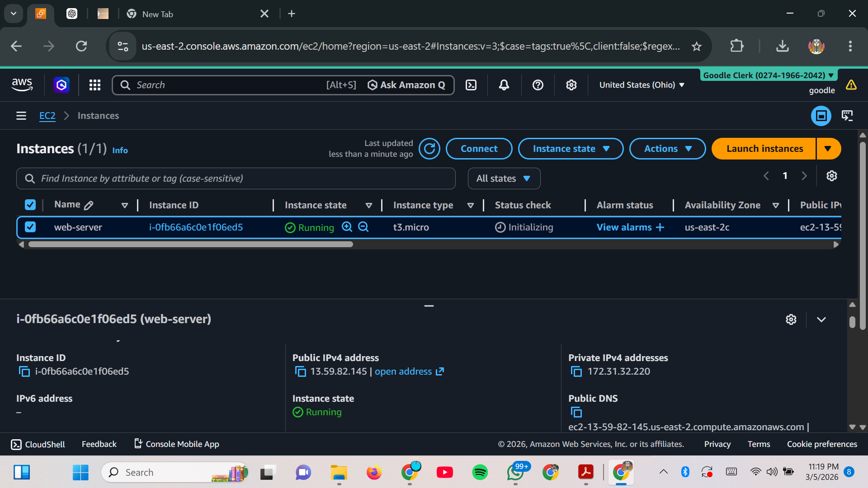Click the hexagon console shortcut icon
This screenshot has height=488, width=868.
[61, 85]
